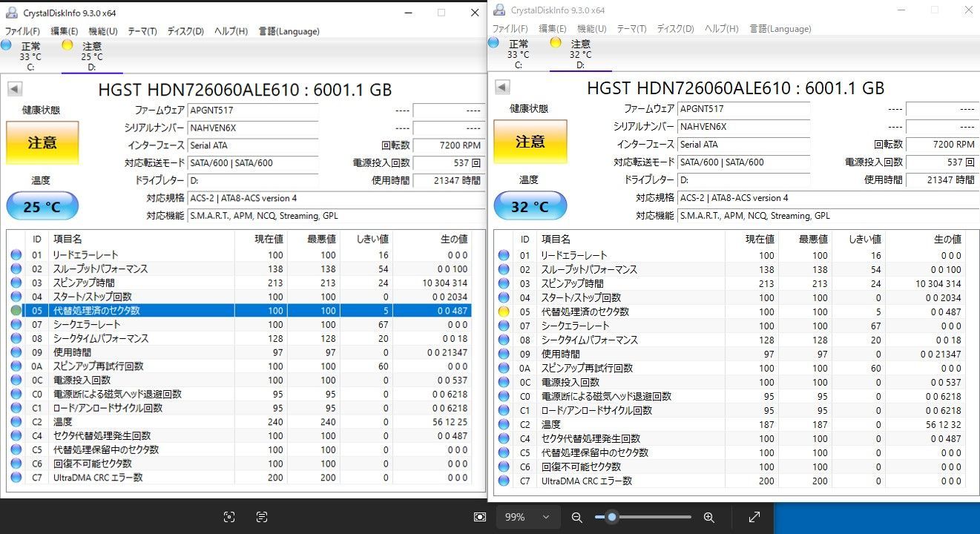Screen dimensions: 980x534
Task: Expand image to fullscreen with arrow icon
Action: pyautogui.click(x=754, y=517)
